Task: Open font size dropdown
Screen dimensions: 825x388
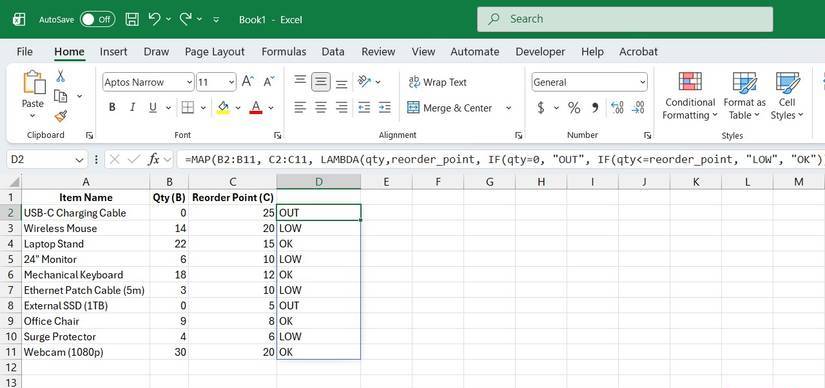Action: [x=232, y=82]
